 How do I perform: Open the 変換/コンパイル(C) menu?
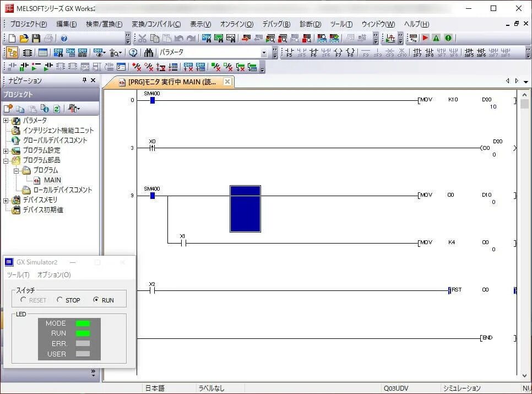point(156,24)
